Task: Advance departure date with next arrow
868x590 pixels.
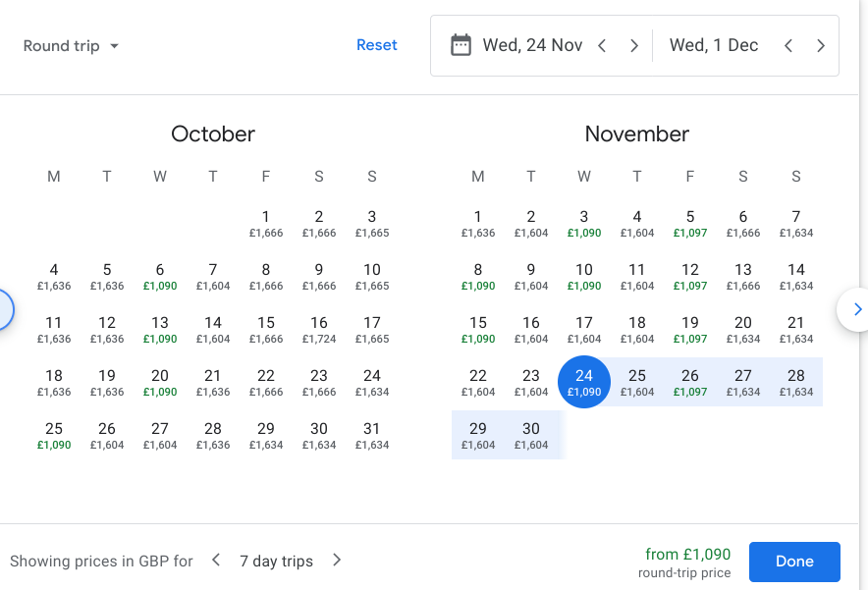Action: [x=634, y=45]
